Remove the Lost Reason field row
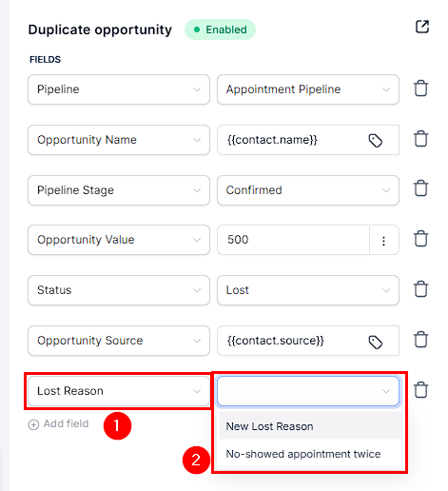Screen dimensions: 448x491 point(421,390)
